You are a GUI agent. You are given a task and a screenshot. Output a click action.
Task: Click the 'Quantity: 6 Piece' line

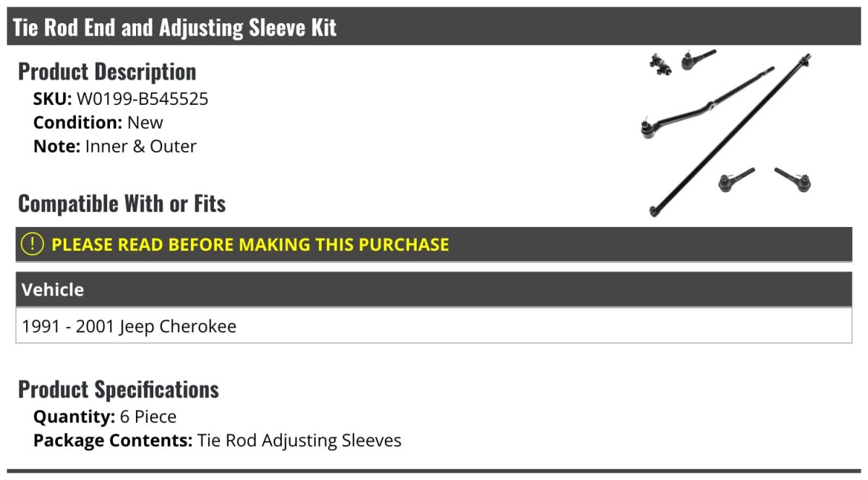[x=105, y=416]
